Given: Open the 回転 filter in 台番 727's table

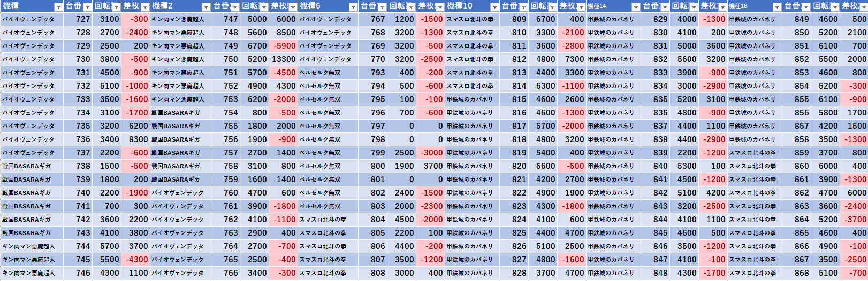Looking at the screenshot, I should [x=116, y=7].
